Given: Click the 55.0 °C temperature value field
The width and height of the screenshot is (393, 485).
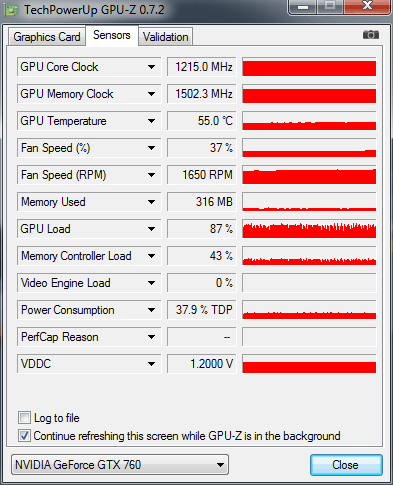Looking at the screenshot, I should tap(201, 121).
